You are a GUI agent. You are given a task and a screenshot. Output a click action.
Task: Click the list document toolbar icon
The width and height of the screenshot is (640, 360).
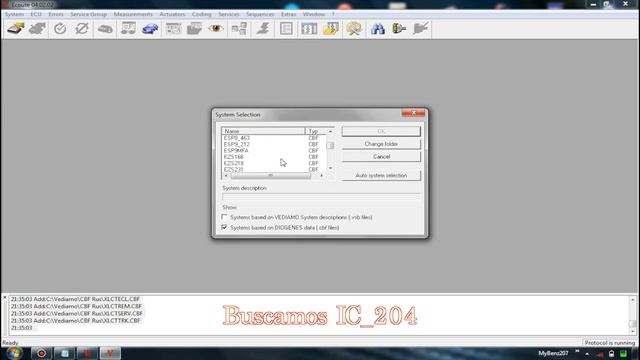(x=286, y=29)
